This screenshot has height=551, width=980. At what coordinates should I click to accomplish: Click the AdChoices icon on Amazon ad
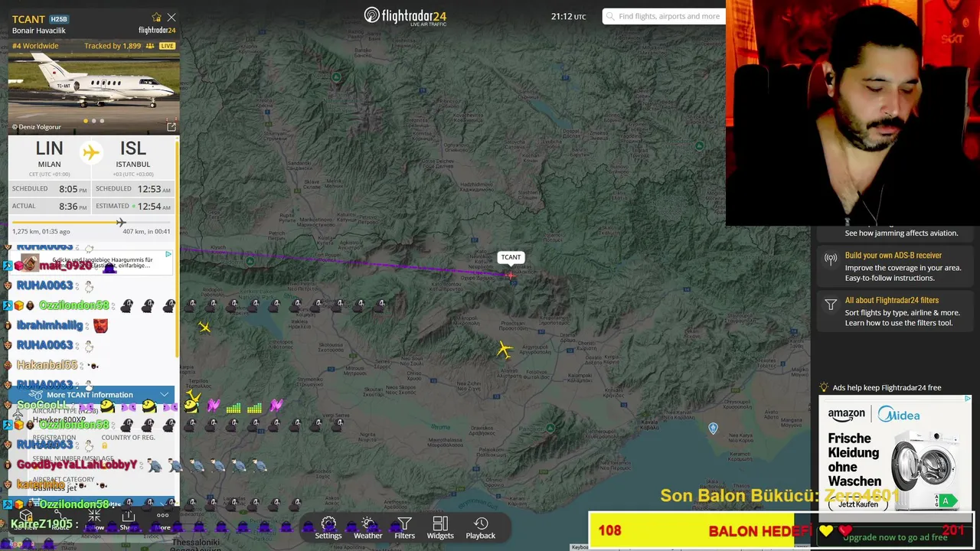pyautogui.click(x=968, y=399)
